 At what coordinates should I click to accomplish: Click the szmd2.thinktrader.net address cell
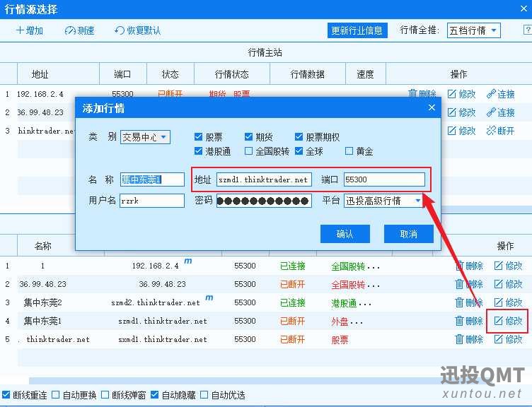(156, 302)
